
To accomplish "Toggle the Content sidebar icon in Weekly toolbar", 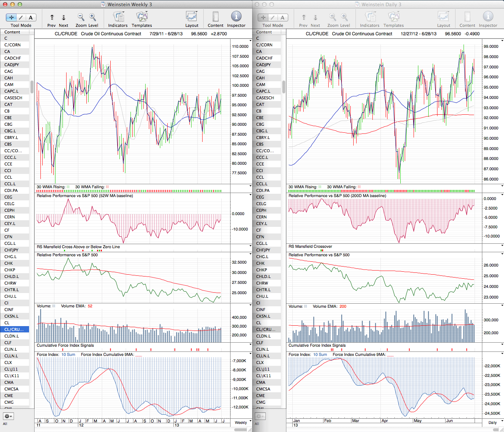I will click(x=215, y=17).
